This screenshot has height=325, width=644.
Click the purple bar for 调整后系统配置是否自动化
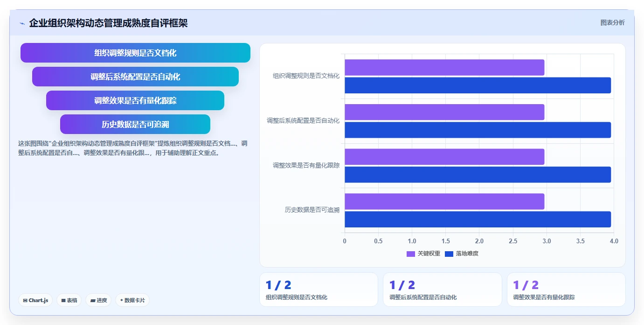(444, 112)
